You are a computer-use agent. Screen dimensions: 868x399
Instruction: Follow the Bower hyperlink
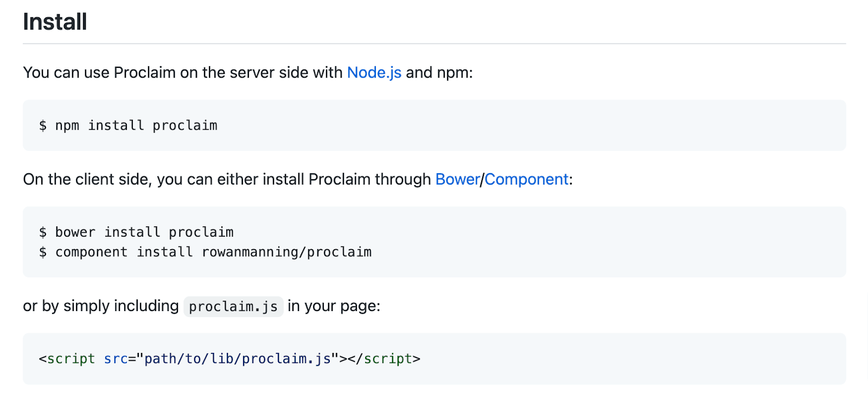coord(457,180)
